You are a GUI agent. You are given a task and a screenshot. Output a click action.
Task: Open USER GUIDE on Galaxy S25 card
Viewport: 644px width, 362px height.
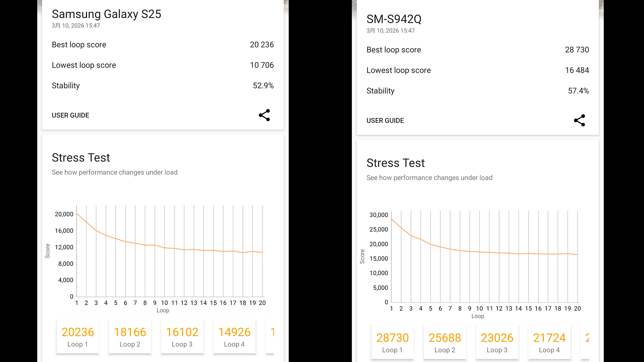coord(70,115)
